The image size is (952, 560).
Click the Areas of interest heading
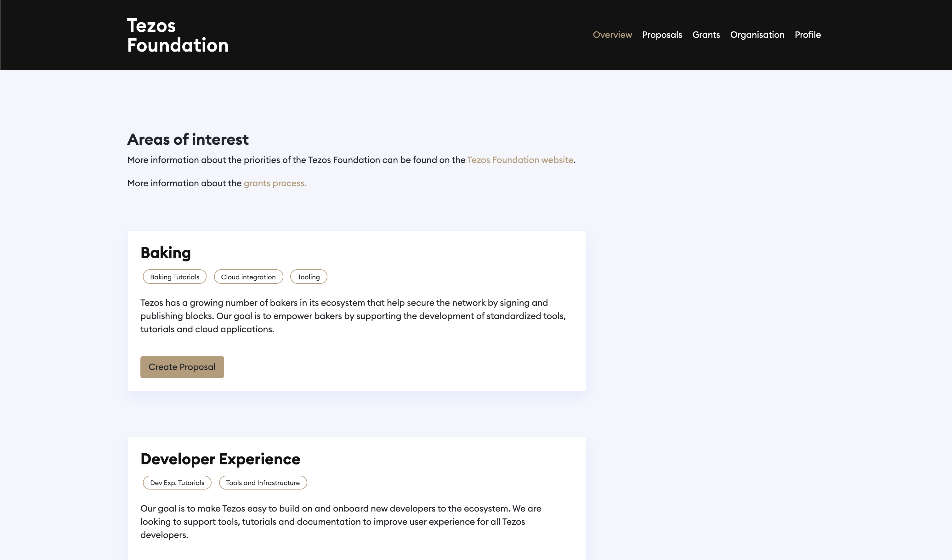click(188, 139)
